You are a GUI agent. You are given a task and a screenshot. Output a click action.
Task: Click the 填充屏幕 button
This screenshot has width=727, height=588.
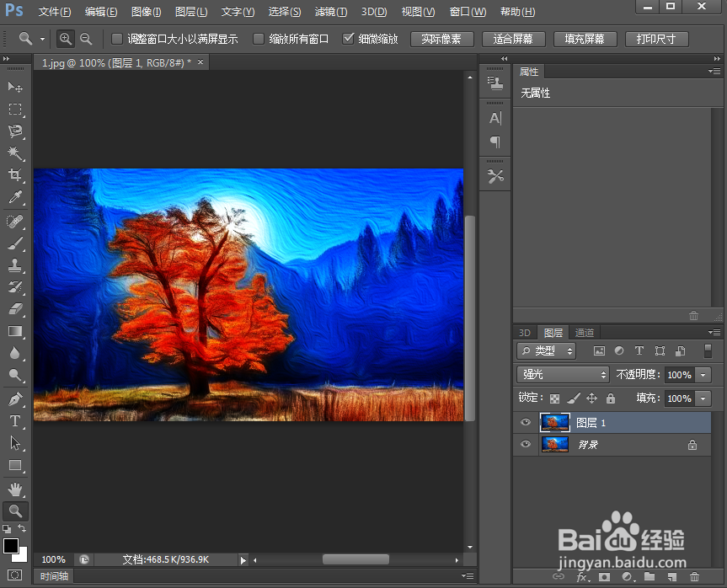[x=585, y=39]
